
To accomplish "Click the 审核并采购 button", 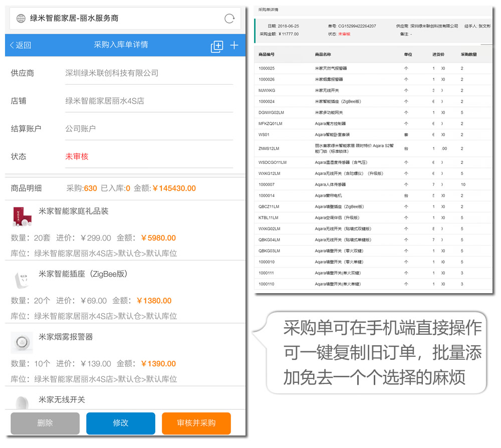I will click(196, 423).
